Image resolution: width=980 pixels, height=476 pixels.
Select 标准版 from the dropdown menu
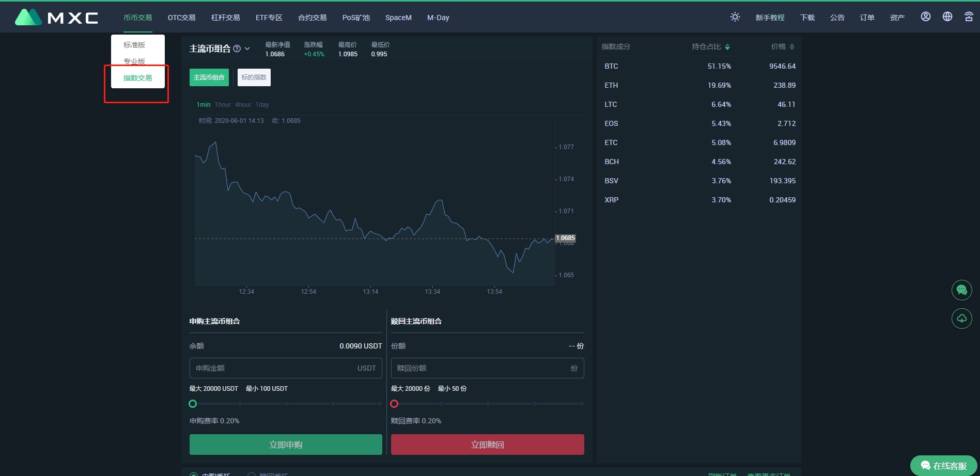coord(134,45)
